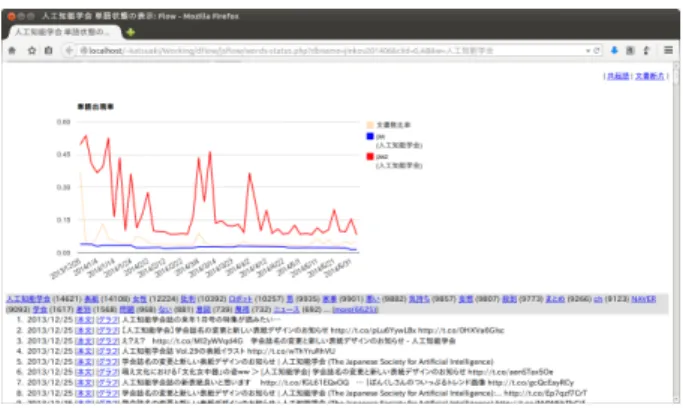Click the word link labeled (9857)

click(419, 299)
